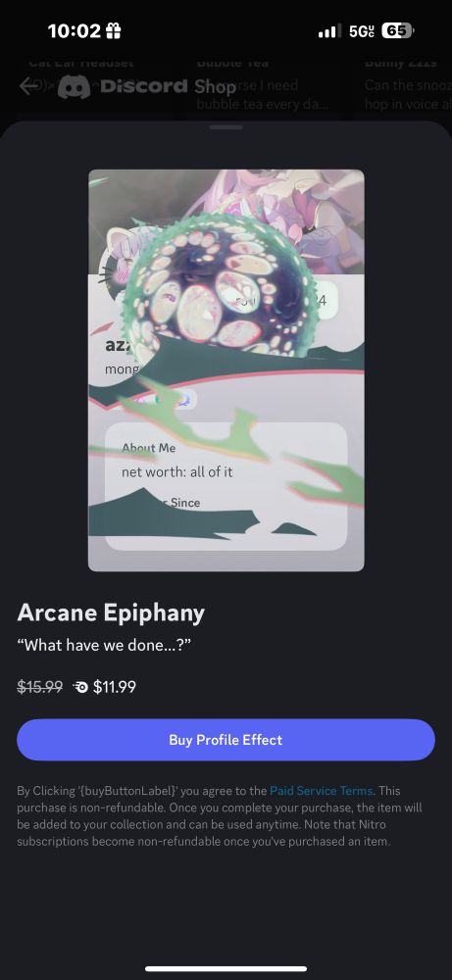Tap the back arrow beside Discord logo
This screenshot has height=980, width=452.
(x=29, y=86)
